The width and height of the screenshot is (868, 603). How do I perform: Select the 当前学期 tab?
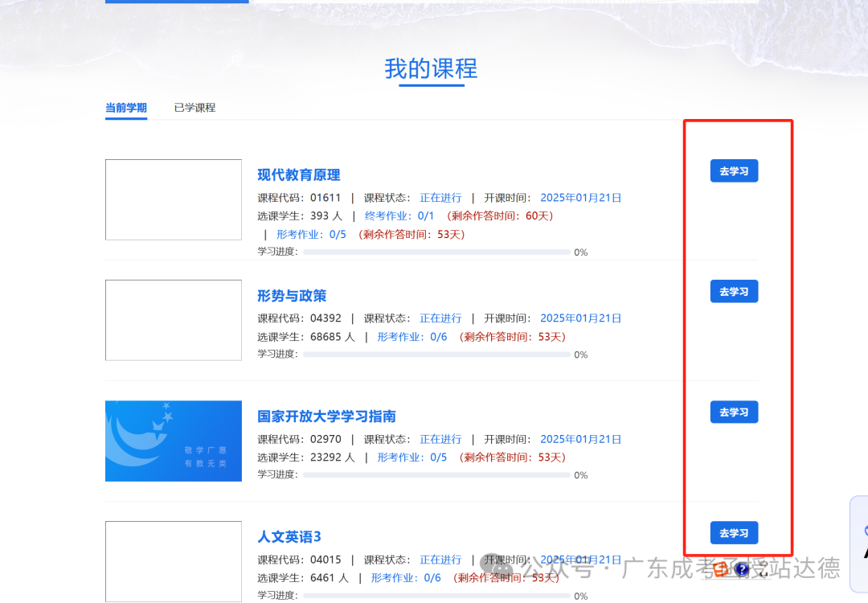point(126,108)
